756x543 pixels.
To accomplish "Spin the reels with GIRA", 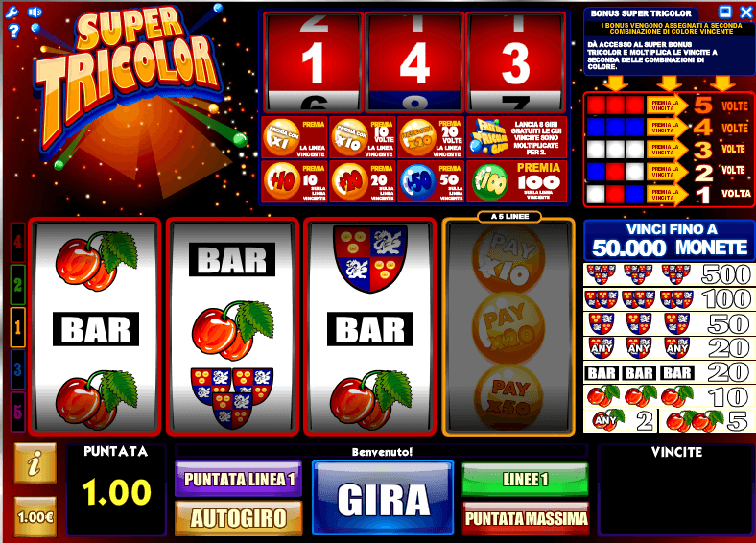I will point(383,498).
